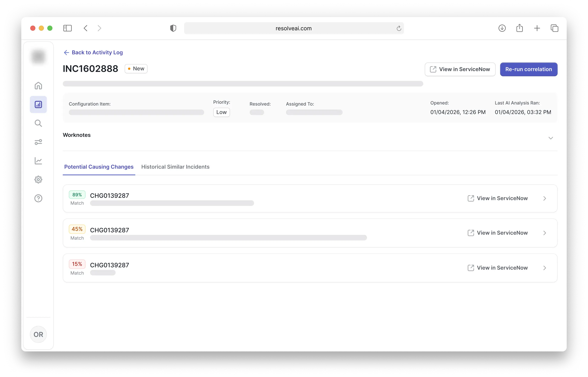Click the Safari share icon

coord(520,28)
